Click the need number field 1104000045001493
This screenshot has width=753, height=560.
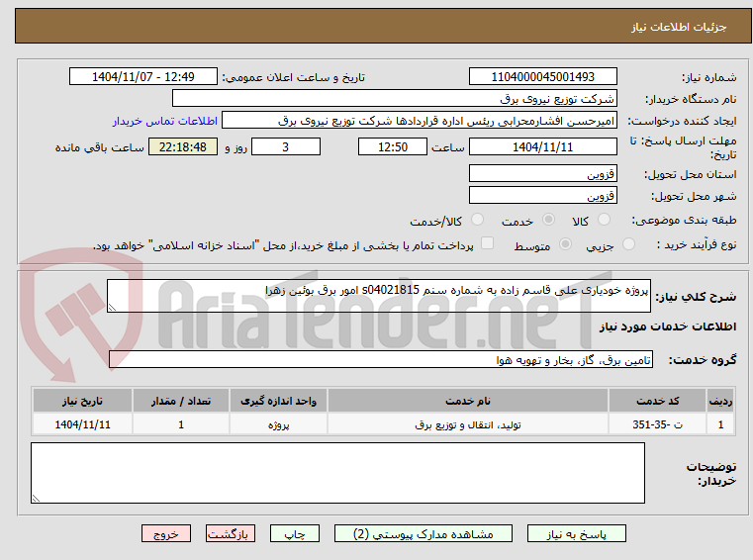[x=543, y=76]
